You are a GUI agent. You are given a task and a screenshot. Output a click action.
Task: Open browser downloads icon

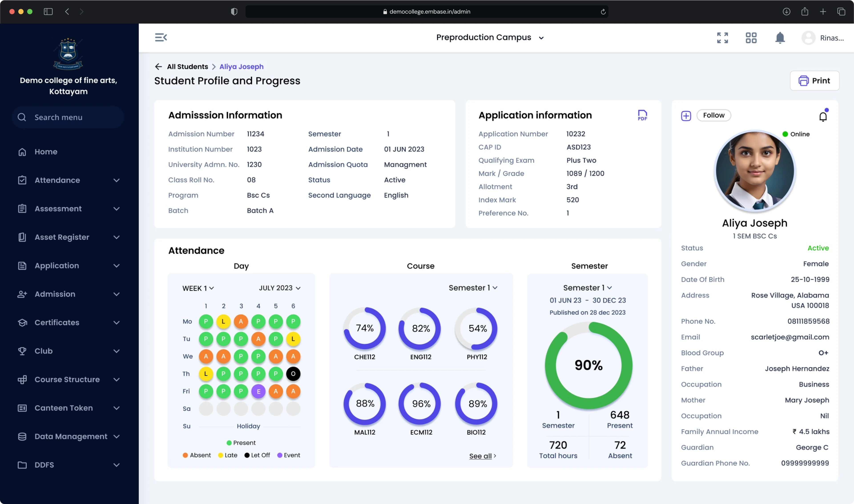pos(786,12)
